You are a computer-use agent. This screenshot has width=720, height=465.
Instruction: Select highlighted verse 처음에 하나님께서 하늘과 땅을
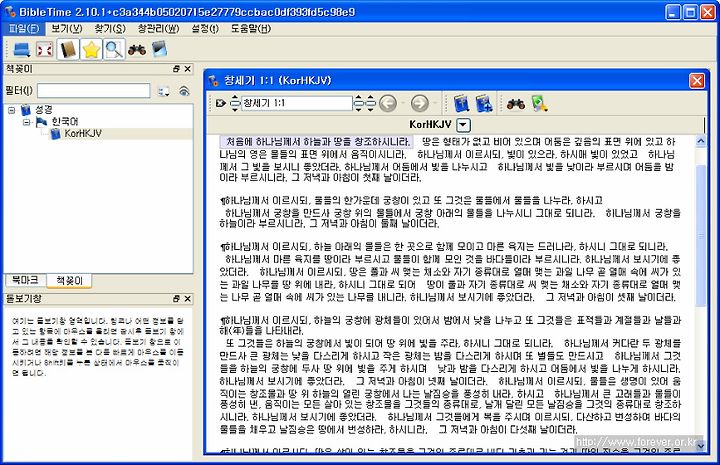pyautogui.click(x=316, y=142)
